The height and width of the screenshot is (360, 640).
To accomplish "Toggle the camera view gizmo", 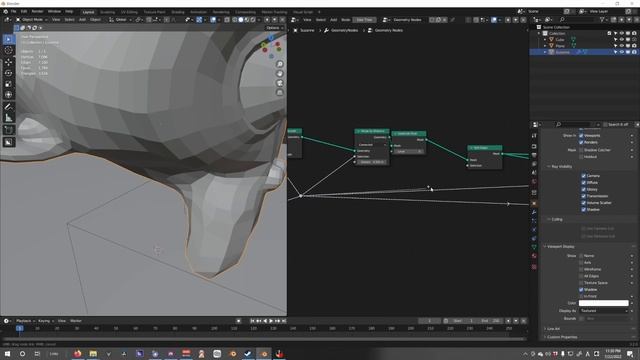I will click(x=280, y=83).
